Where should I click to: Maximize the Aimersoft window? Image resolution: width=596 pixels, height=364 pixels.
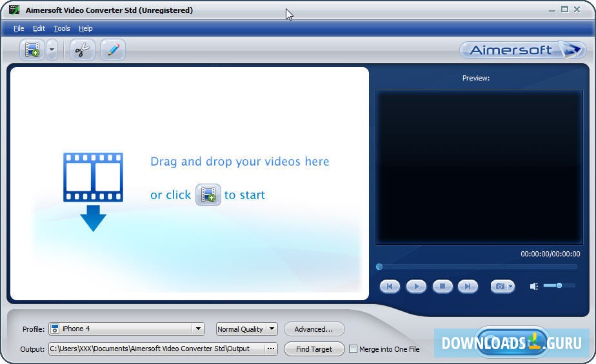[565, 10]
